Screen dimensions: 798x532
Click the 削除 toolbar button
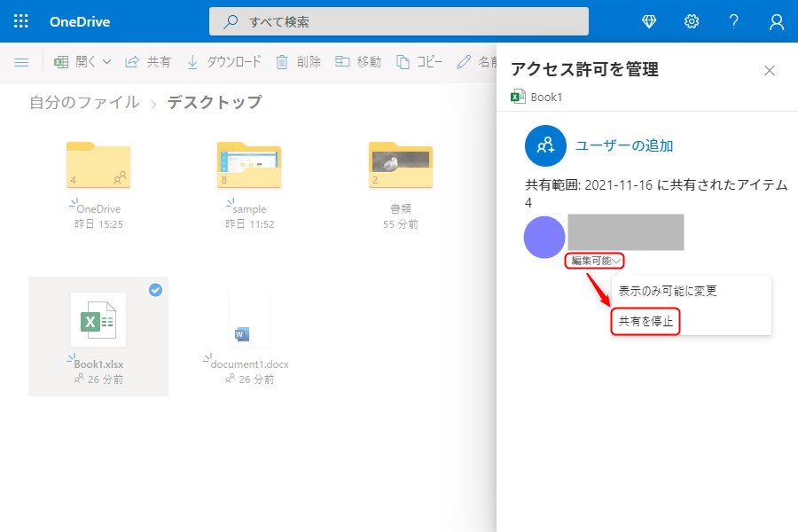298,62
